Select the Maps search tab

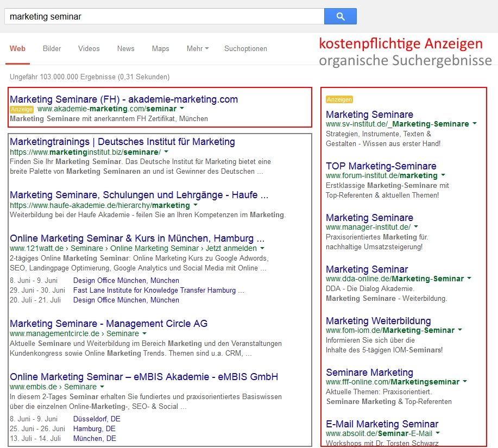click(160, 48)
